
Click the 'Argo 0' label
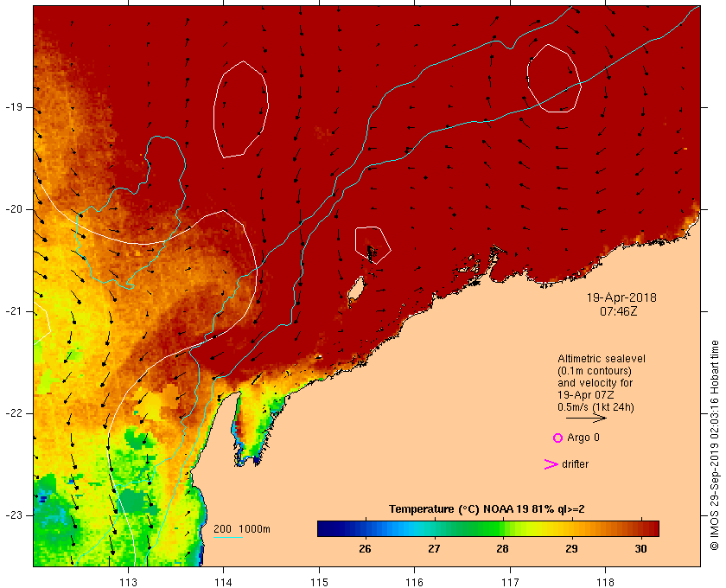pos(583,438)
